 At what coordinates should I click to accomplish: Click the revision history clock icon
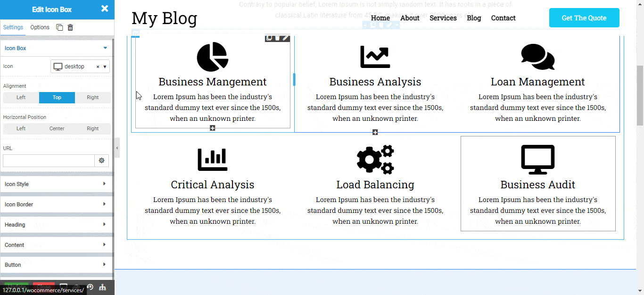(x=90, y=287)
